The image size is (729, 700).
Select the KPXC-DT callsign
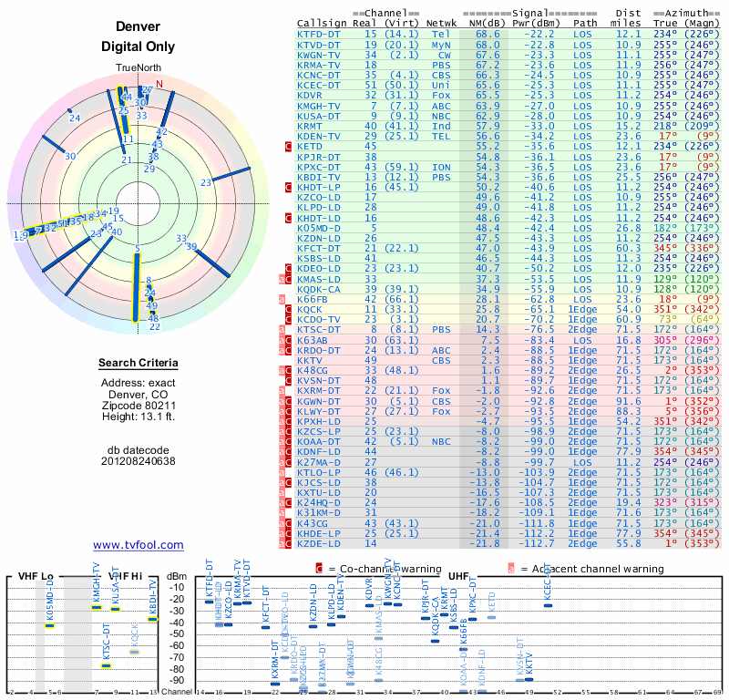(319, 167)
